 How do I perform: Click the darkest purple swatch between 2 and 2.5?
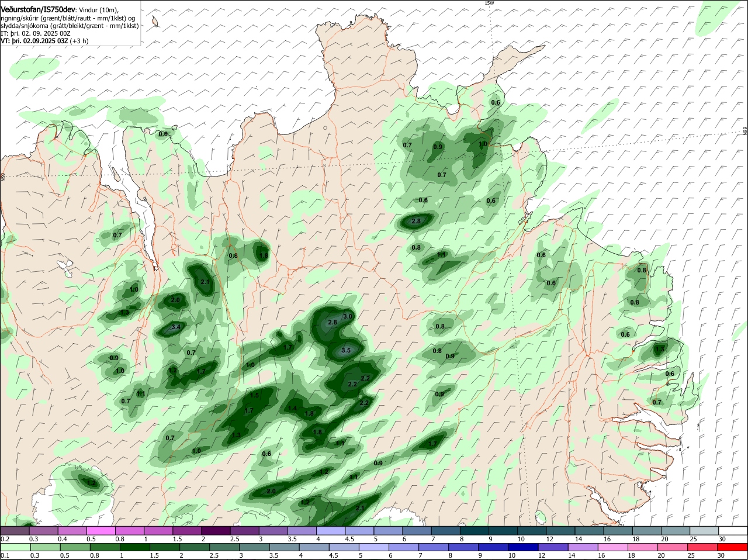[216, 530]
